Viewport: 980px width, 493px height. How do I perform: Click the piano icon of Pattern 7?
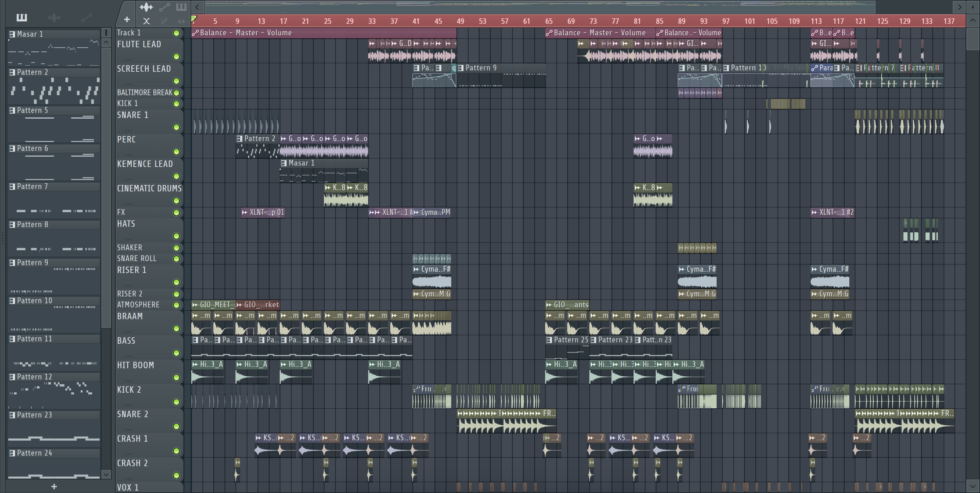(12, 186)
